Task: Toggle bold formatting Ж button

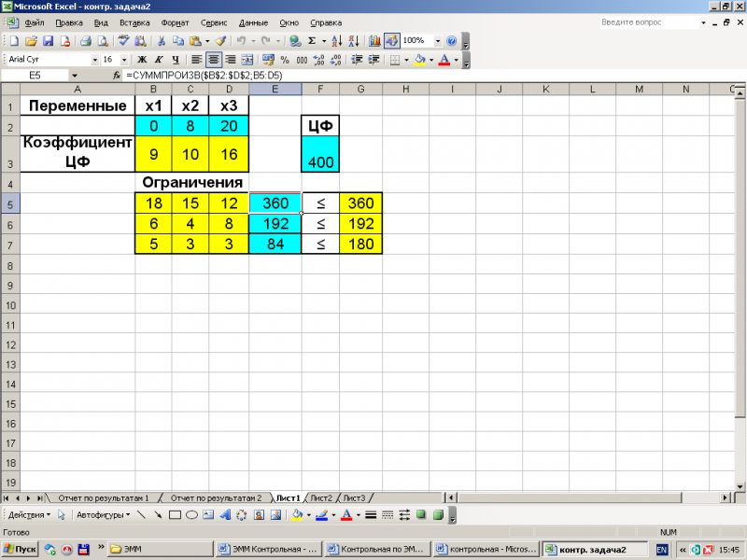Action: [x=142, y=60]
